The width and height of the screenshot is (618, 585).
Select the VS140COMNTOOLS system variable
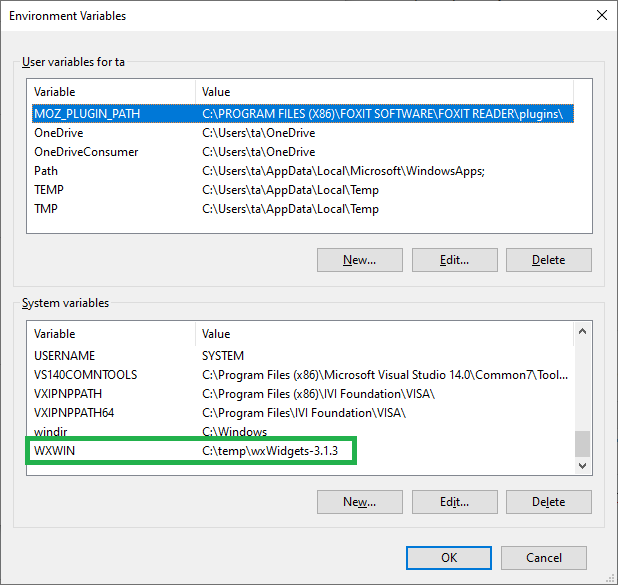coord(86,375)
